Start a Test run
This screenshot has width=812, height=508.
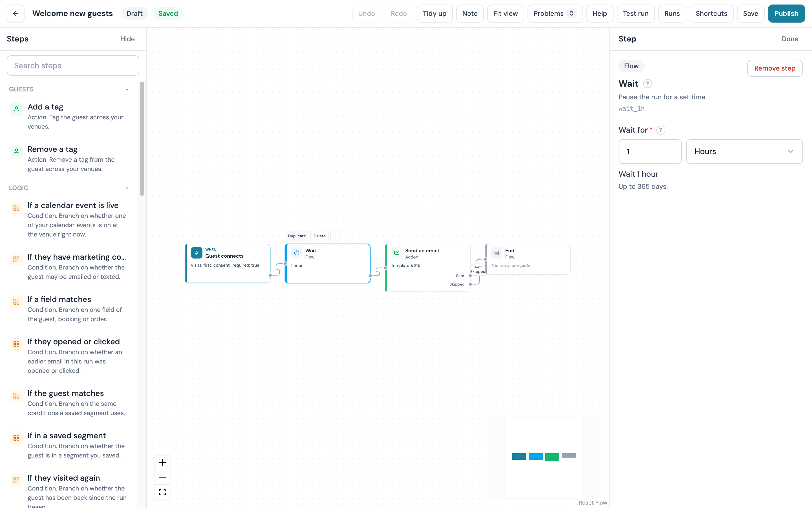click(636, 14)
